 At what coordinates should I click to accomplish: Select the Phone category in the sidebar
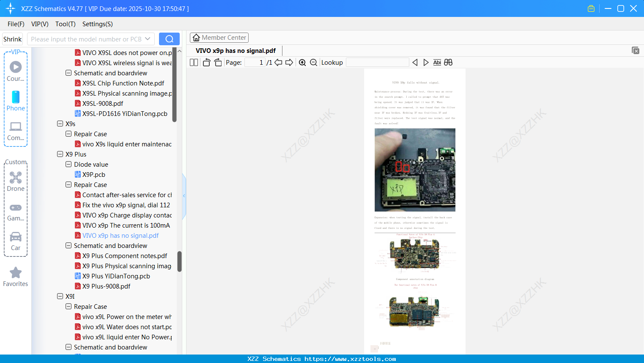(x=16, y=101)
